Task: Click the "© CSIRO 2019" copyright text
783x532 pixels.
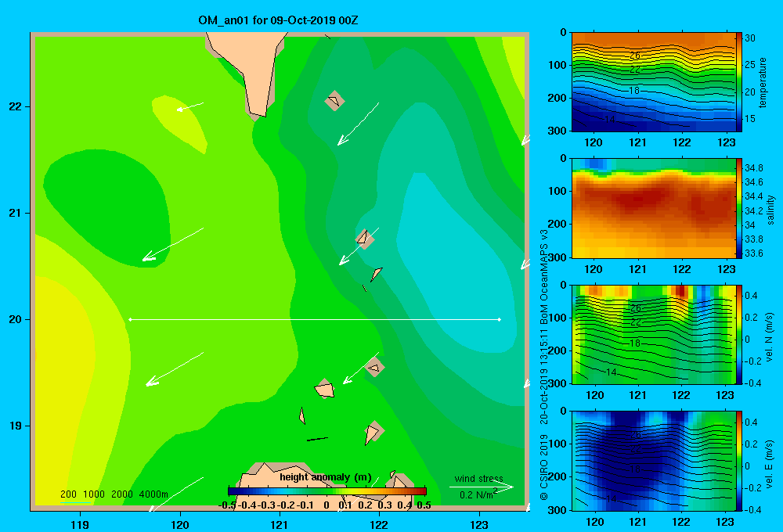Action: (544, 466)
